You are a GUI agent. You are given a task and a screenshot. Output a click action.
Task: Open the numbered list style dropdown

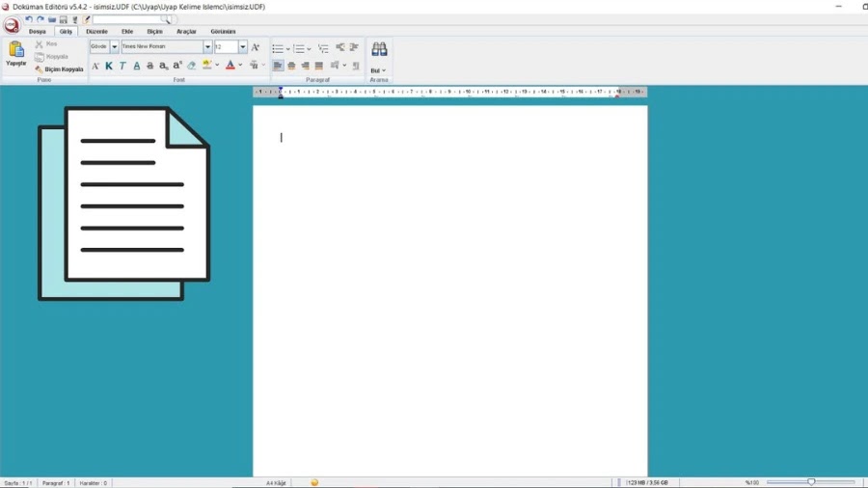pos(309,49)
